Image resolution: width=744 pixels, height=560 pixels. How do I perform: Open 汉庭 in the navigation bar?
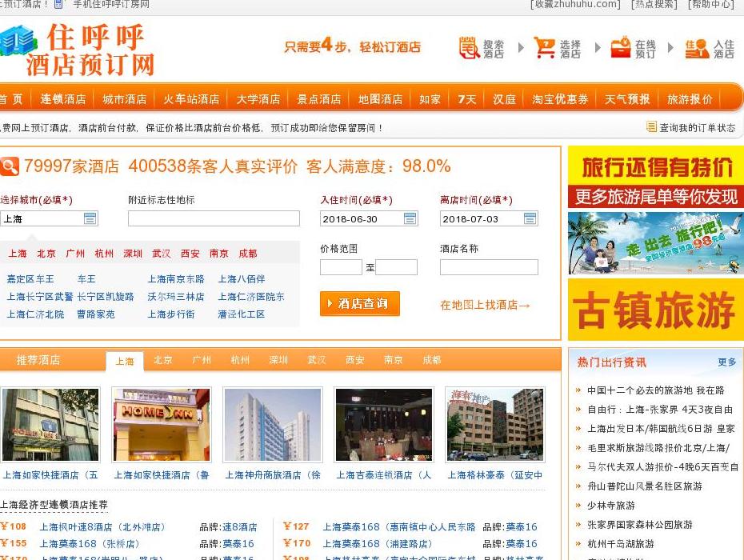pyautogui.click(x=504, y=98)
